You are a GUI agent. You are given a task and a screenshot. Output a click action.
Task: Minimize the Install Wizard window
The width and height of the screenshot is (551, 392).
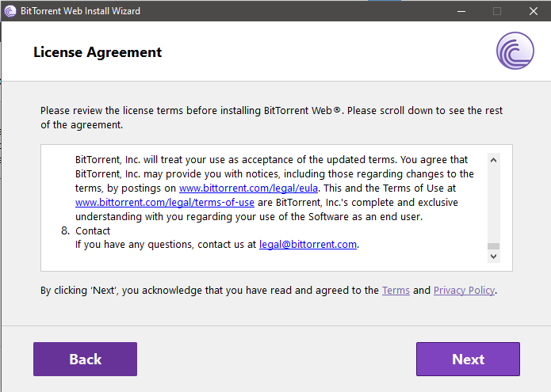pos(461,11)
